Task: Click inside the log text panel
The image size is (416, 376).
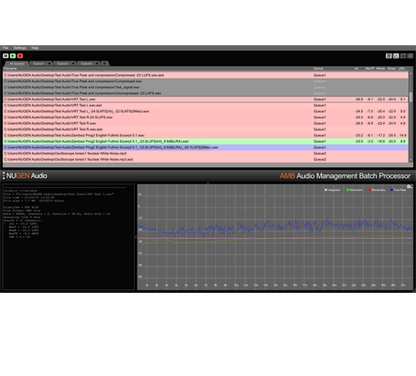Action: coord(68,237)
